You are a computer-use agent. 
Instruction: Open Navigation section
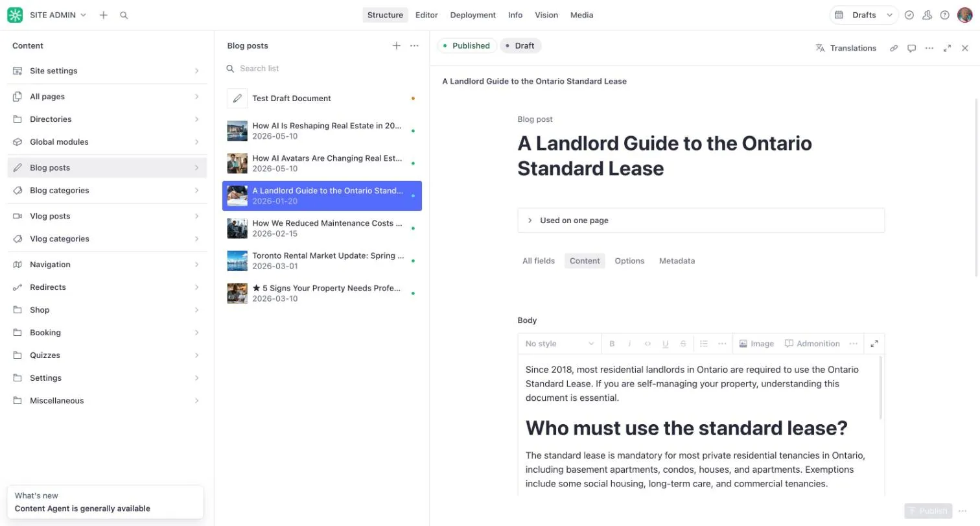107,265
